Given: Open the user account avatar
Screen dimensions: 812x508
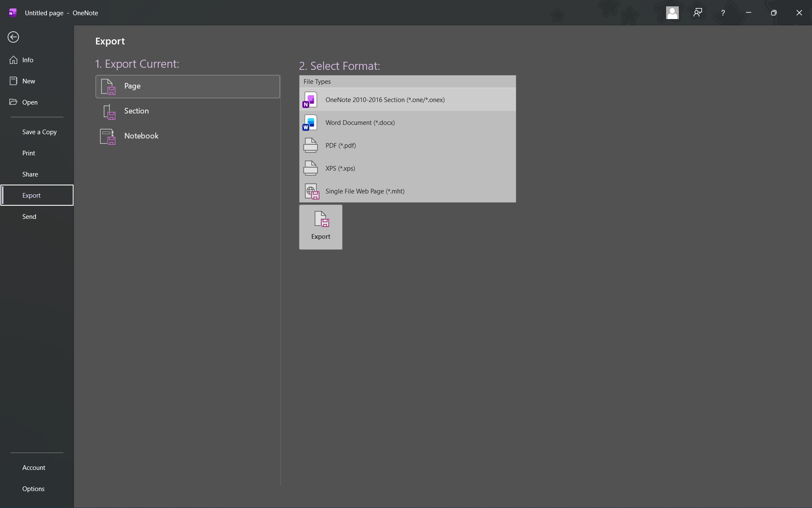Looking at the screenshot, I should click(672, 13).
